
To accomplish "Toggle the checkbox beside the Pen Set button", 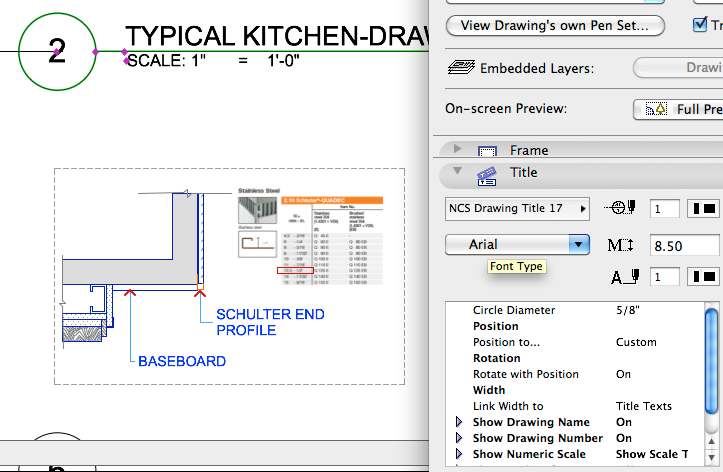I will pos(700,24).
